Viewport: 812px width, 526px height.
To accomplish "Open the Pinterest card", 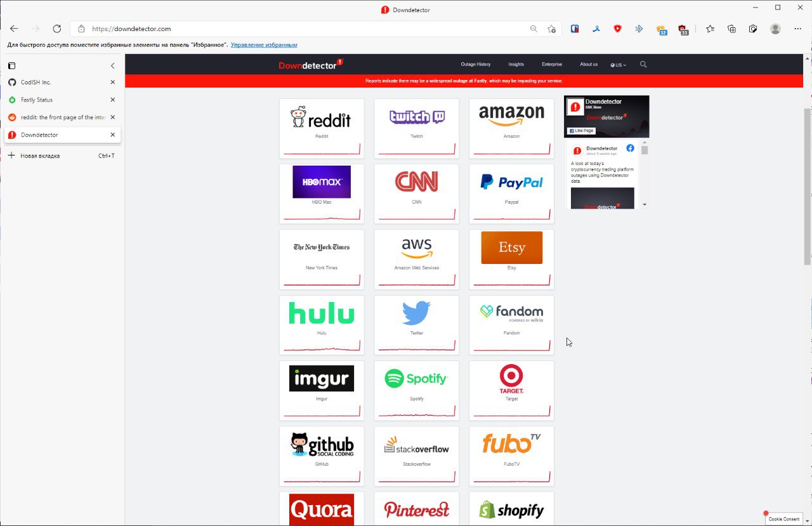I will tap(416, 509).
